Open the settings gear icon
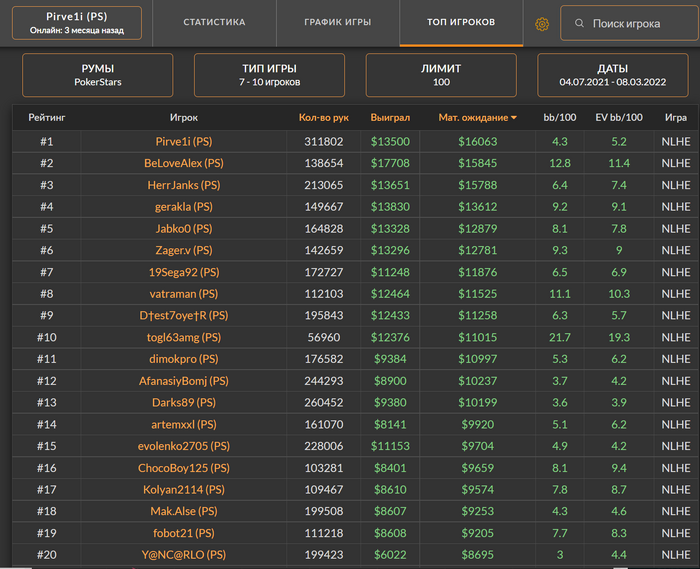The width and height of the screenshot is (700, 569). (x=542, y=24)
